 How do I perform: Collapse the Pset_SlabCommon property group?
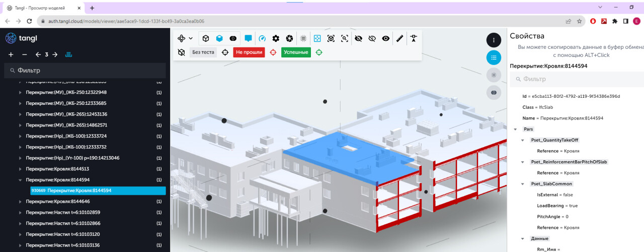coord(522,184)
